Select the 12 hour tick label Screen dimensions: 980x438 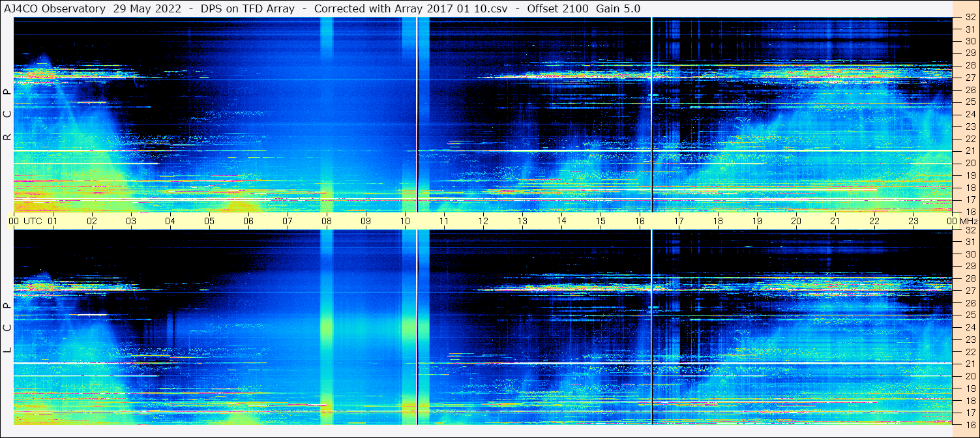[483, 221]
